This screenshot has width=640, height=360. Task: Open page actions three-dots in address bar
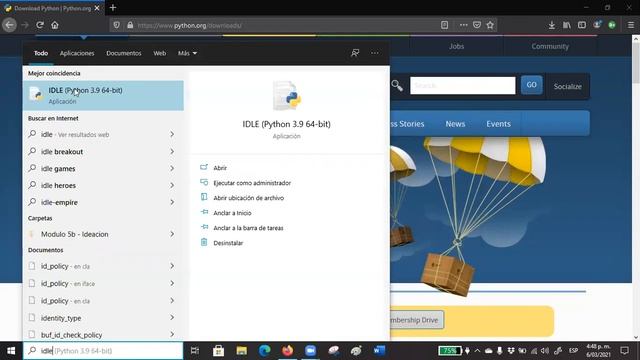pyautogui.click(x=463, y=25)
